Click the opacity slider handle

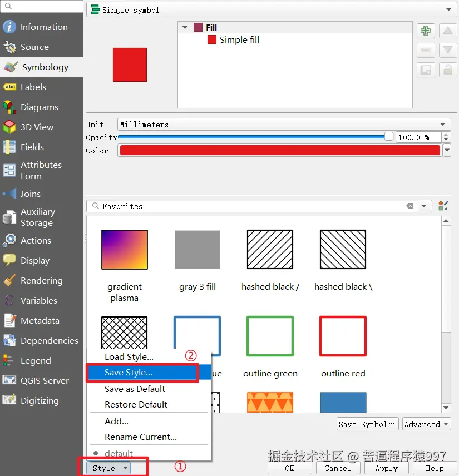click(388, 137)
